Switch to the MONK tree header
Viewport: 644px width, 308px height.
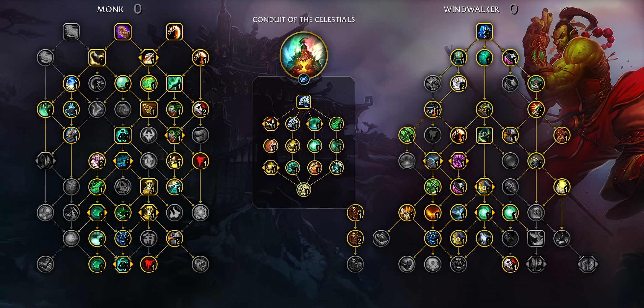point(110,9)
